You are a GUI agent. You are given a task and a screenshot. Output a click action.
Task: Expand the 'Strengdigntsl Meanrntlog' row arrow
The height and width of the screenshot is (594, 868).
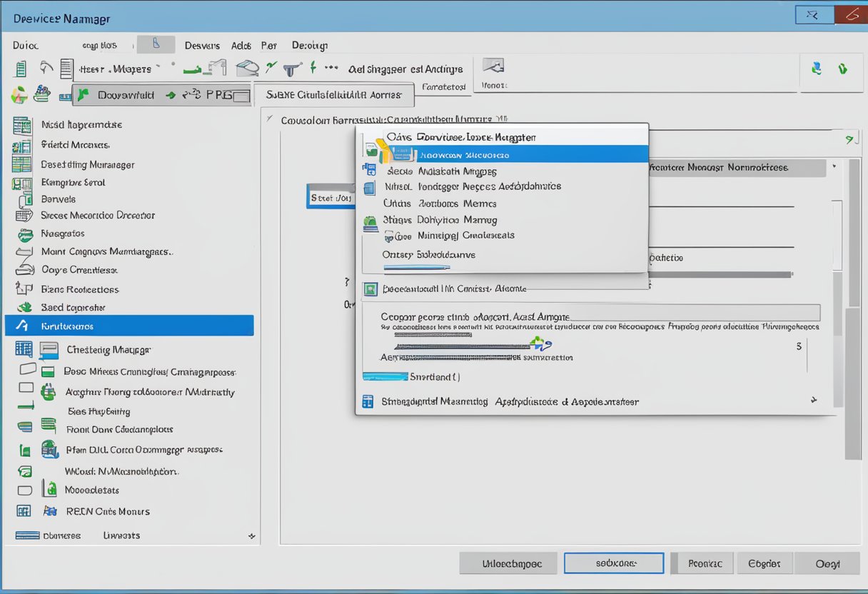coord(812,401)
